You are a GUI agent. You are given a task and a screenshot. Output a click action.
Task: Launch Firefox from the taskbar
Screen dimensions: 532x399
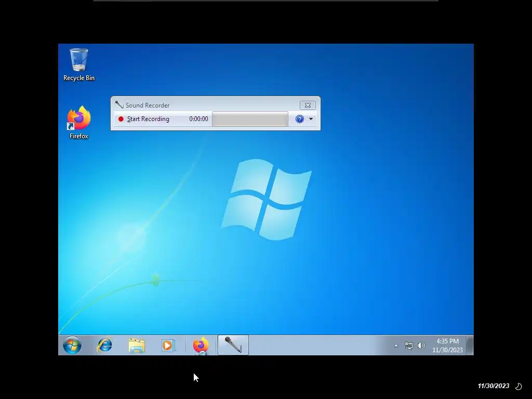click(x=201, y=345)
